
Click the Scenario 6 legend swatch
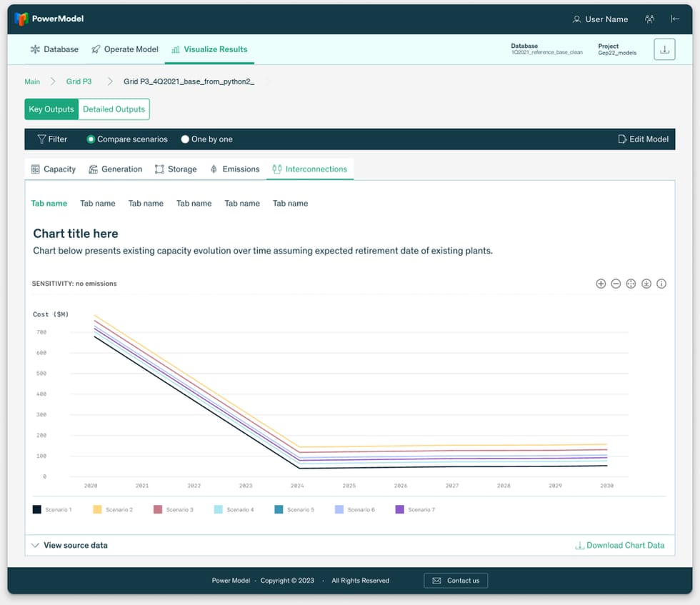pyautogui.click(x=339, y=509)
